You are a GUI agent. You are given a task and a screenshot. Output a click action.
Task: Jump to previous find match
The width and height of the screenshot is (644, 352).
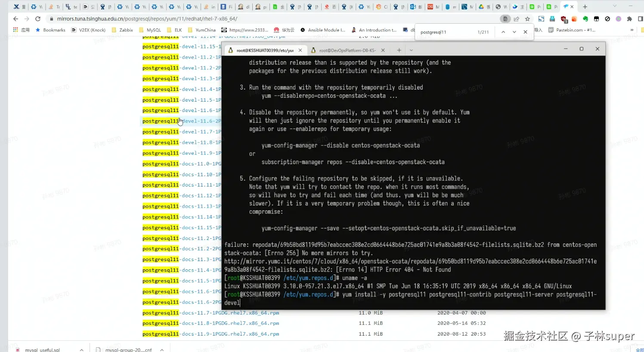[503, 32]
